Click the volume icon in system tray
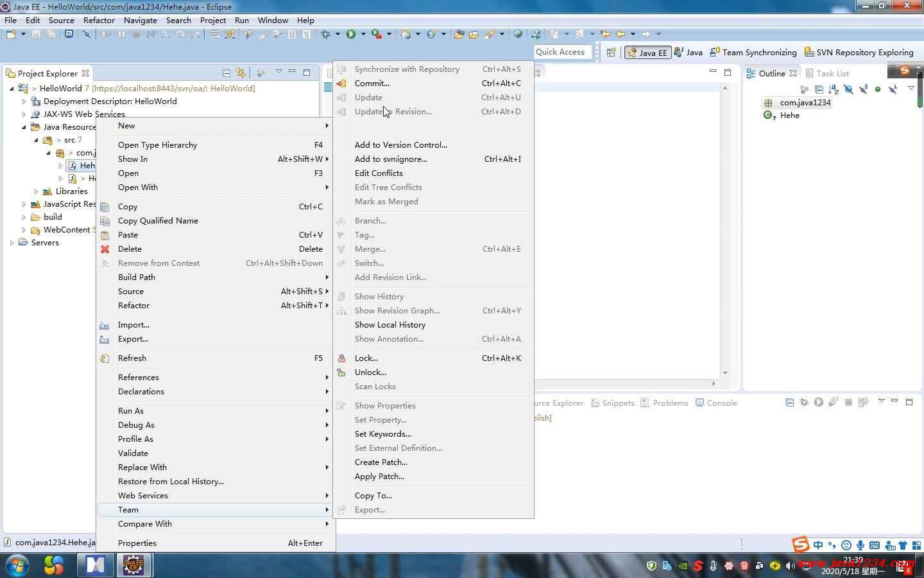This screenshot has width=924, height=578. tap(790, 566)
